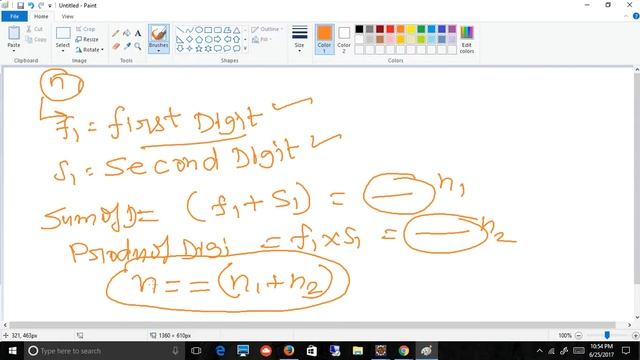Choose the Oval shape

coord(199,30)
